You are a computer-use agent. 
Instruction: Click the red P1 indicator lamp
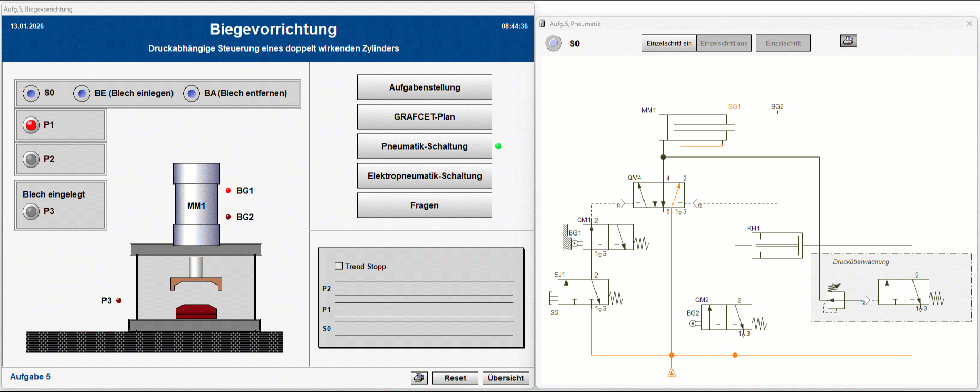[x=31, y=125]
